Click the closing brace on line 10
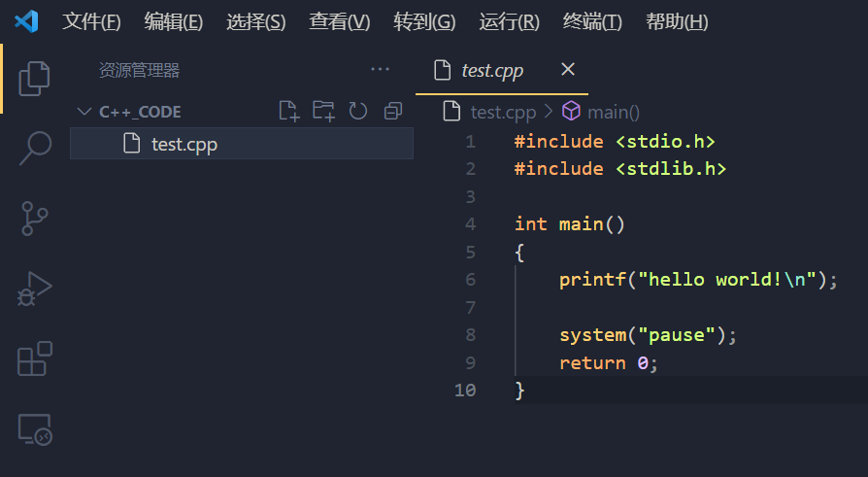 tap(519, 390)
